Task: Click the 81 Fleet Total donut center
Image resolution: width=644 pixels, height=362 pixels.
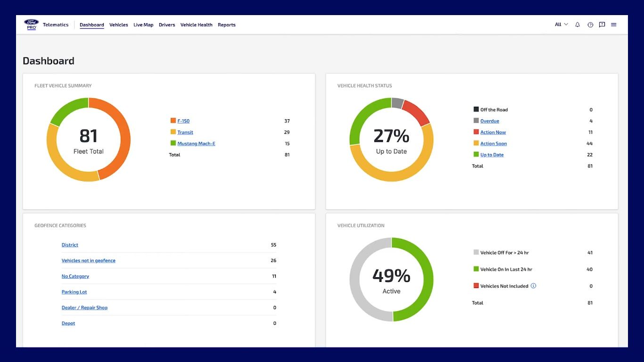Action: coord(89,140)
